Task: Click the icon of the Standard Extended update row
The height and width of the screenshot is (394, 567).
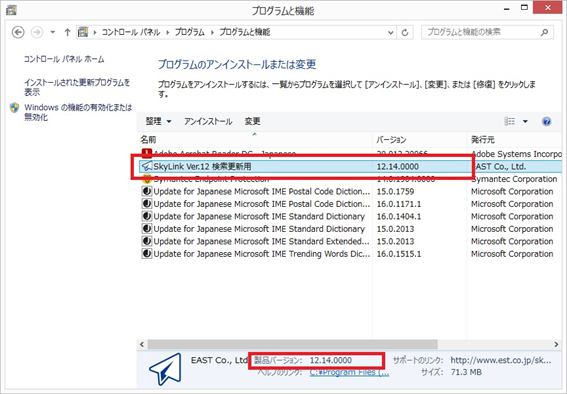Action: [146, 241]
